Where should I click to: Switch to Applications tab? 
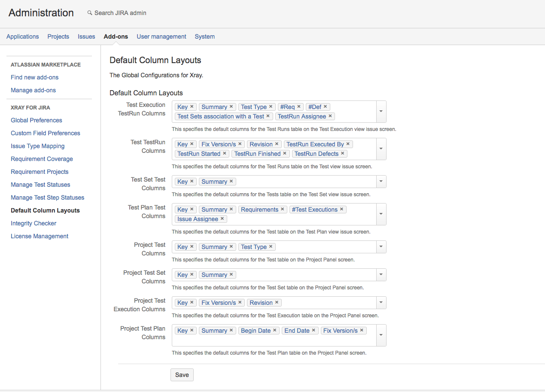tap(23, 36)
